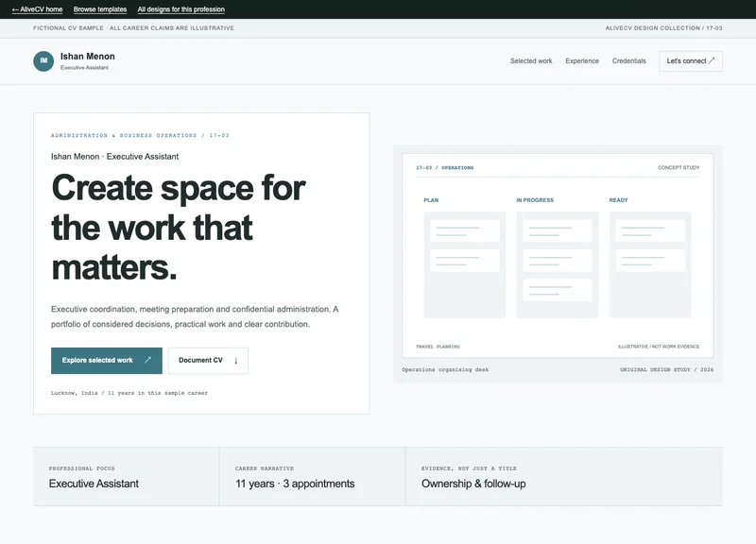Click 17-03 / OPERATIONS label in illustration
The width and height of the screenshot is (756, 544).
pyautogui.click(x=444, y=168)
